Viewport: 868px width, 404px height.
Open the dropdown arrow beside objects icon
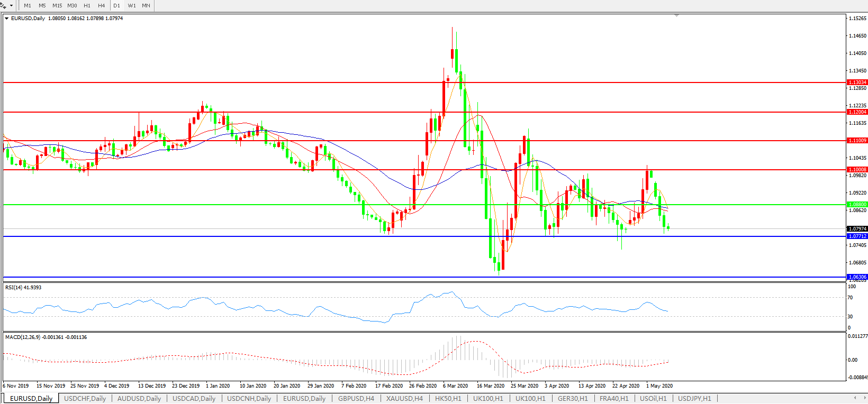coord(11,5)
